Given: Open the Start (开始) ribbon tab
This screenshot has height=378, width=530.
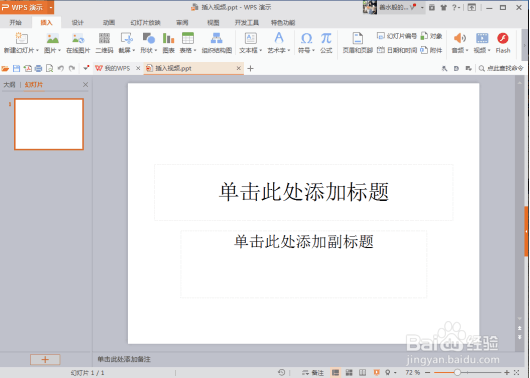Looking at the screenshot, I should coord(16,23).
